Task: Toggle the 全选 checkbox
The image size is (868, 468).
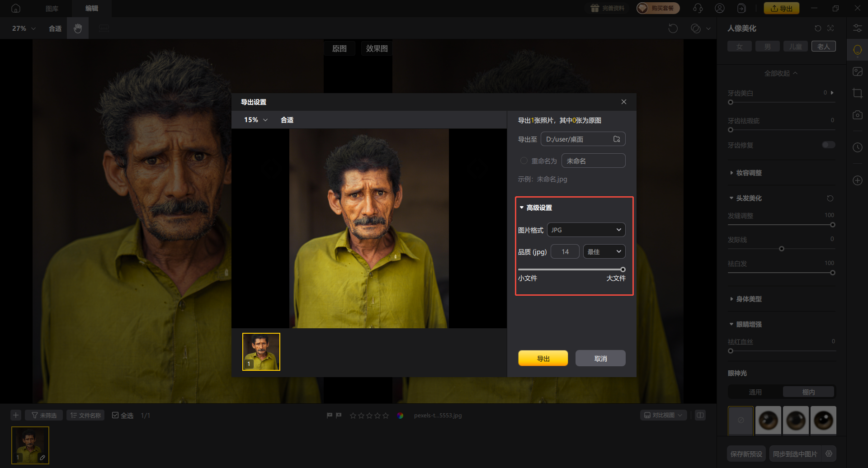Action: 115,415
